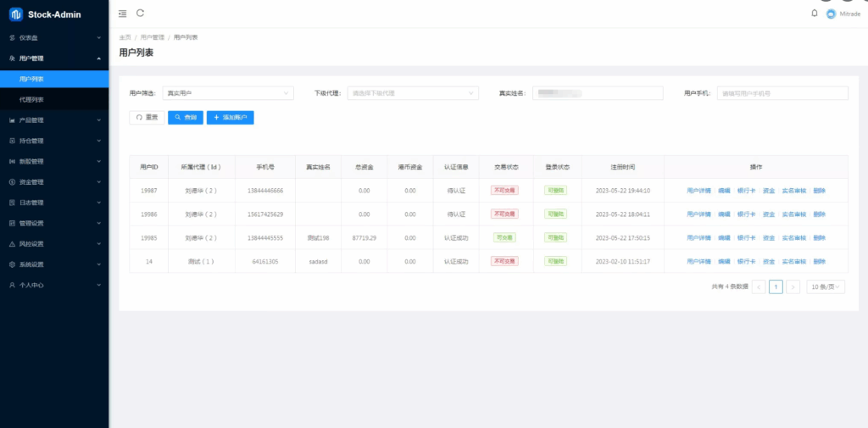This screenshot has width=868, height=428.
Task: Click the 可交易 tag for user 19985
Action: tap(504, 237)
